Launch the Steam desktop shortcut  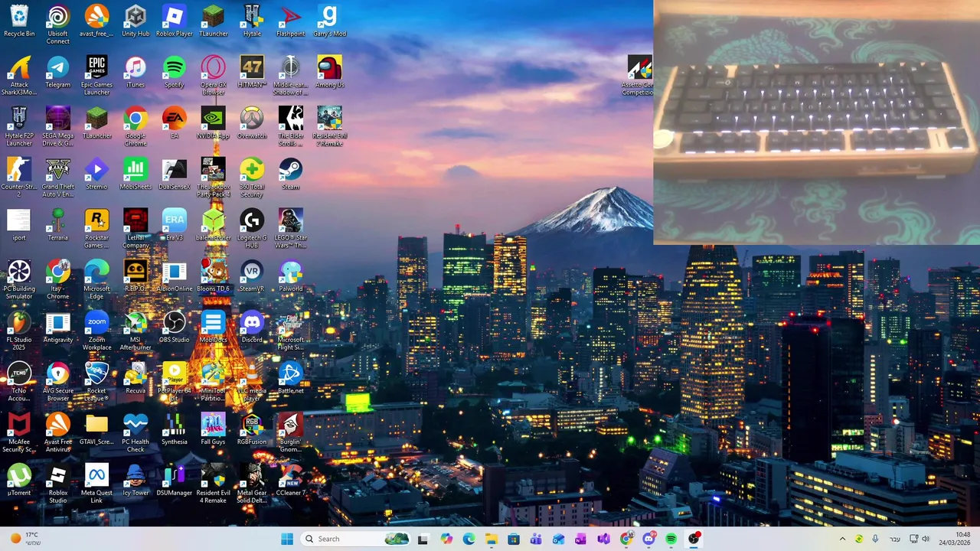tap(290, 174)
